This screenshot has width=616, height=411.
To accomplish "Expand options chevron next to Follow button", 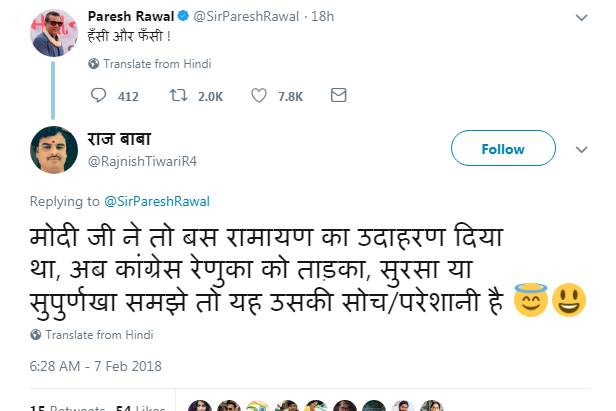I will point(581,150).
